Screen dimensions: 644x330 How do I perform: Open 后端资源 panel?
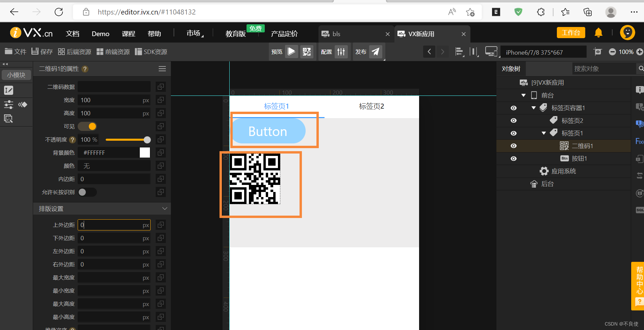[x=75, y=52]
